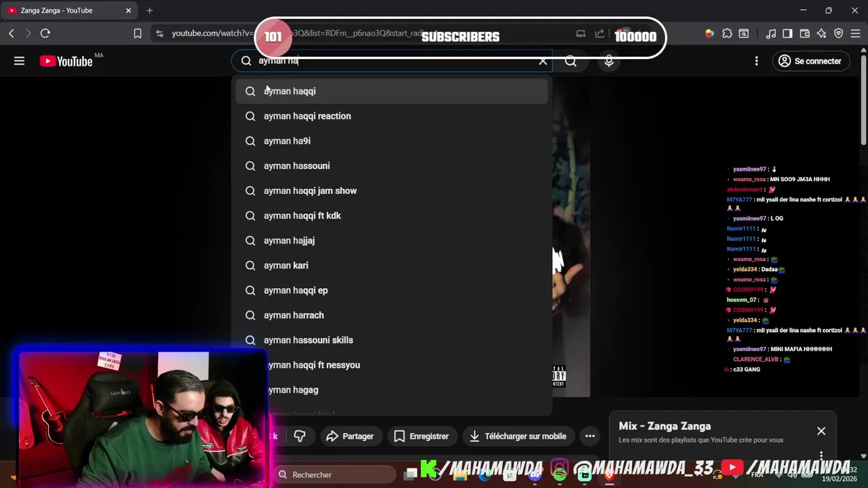Screen dimensions: 868x488
Task: Click the Windows taskbar Rechercher box
Action: click(x=332, y=474)
